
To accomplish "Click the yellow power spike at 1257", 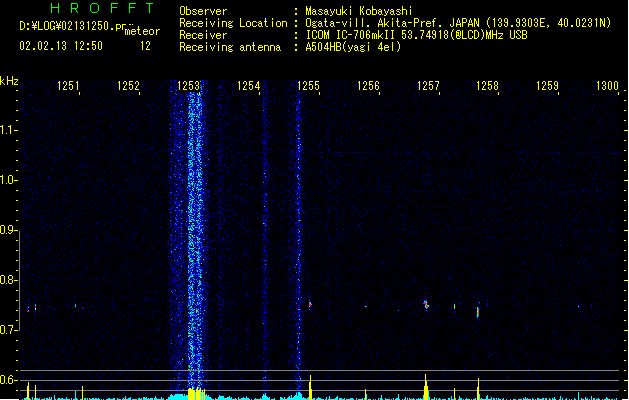I will 426,387.
